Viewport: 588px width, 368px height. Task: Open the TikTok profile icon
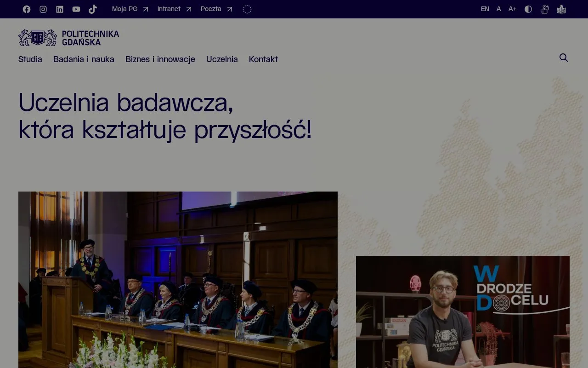click(x=93, y=9)
